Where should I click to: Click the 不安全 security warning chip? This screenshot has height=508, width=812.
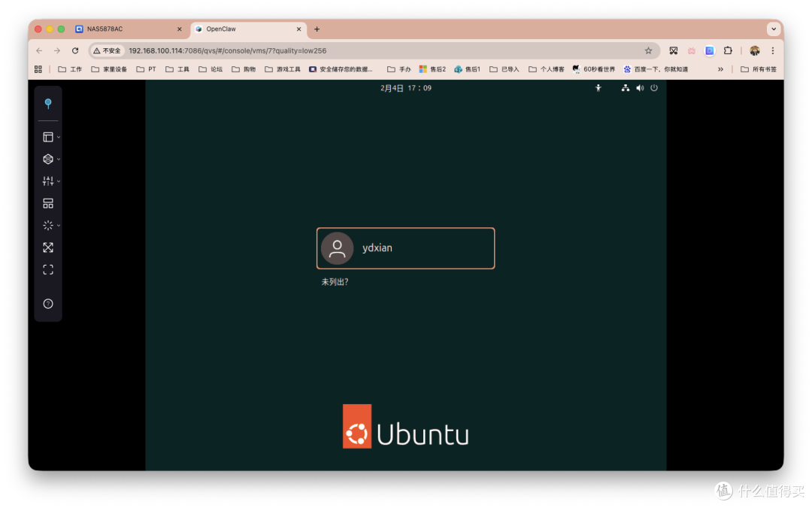pos(107,51)
